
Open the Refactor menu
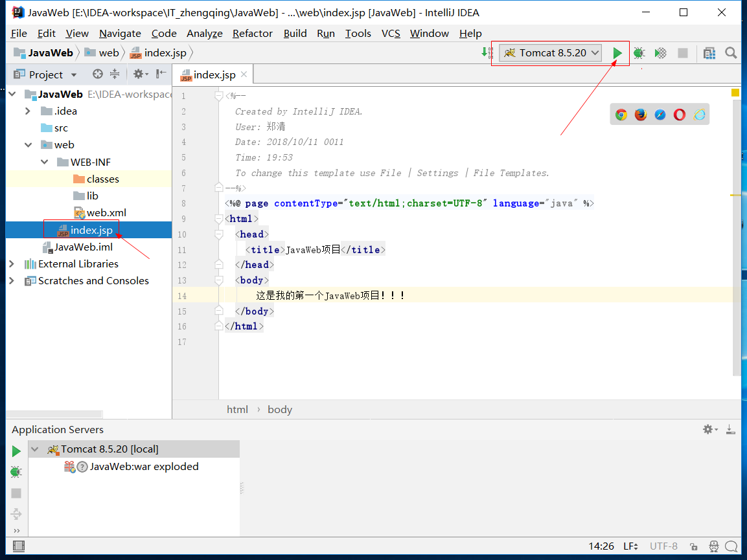[x=253, y=33]
